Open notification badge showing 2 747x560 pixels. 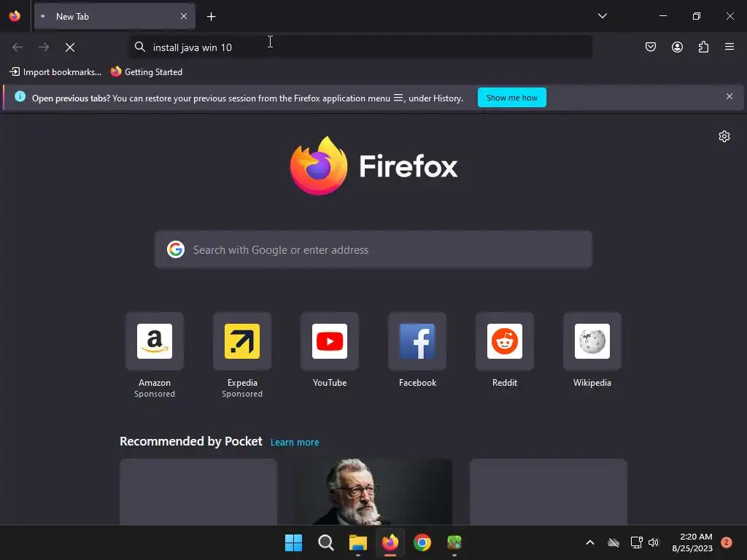pyautogui.click(x=727, y=542)
